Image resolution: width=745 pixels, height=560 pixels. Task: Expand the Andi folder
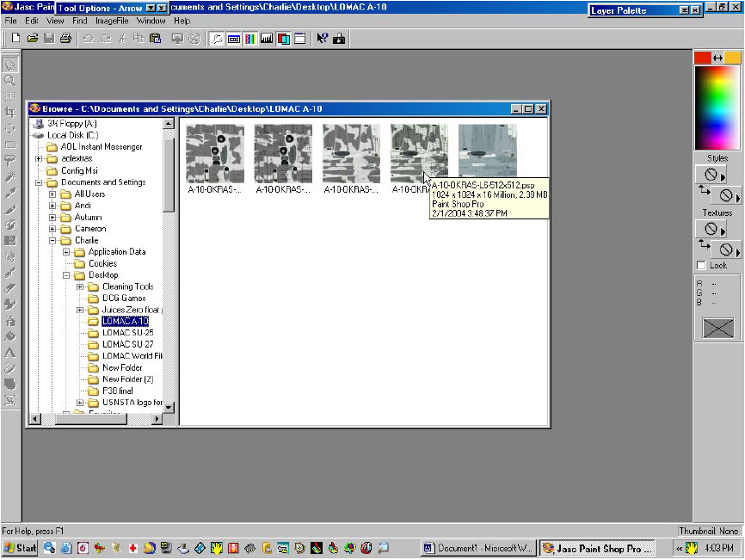tap(52, 206)
